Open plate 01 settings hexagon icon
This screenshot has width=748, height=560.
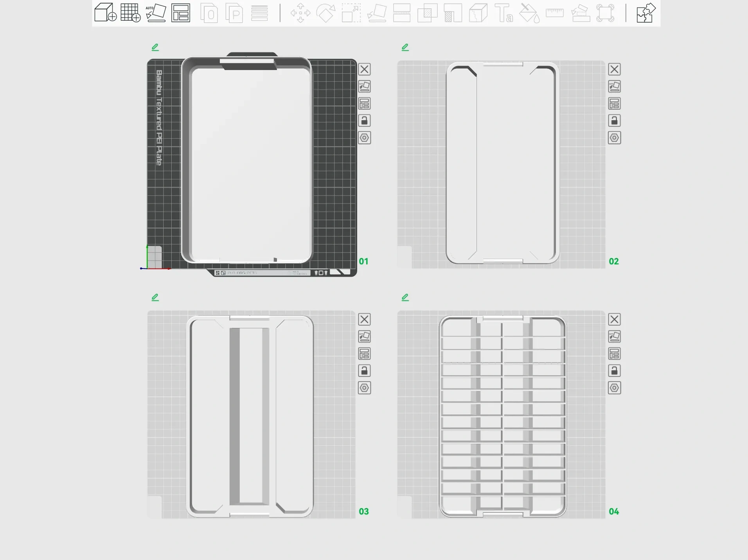click(x=364, y=138)
